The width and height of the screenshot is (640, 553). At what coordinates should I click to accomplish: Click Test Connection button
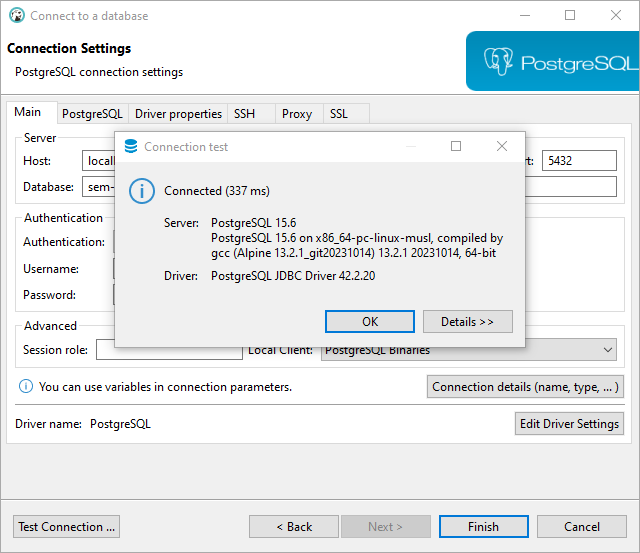pos(67,526)
